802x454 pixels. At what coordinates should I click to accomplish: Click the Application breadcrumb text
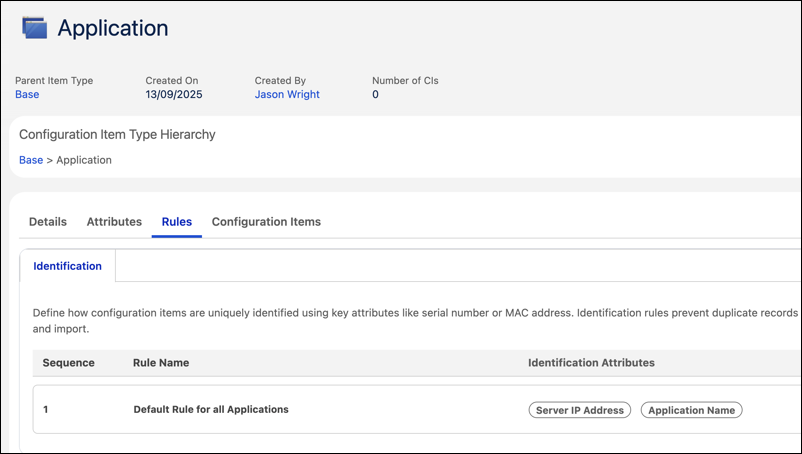tap(84, 160)
